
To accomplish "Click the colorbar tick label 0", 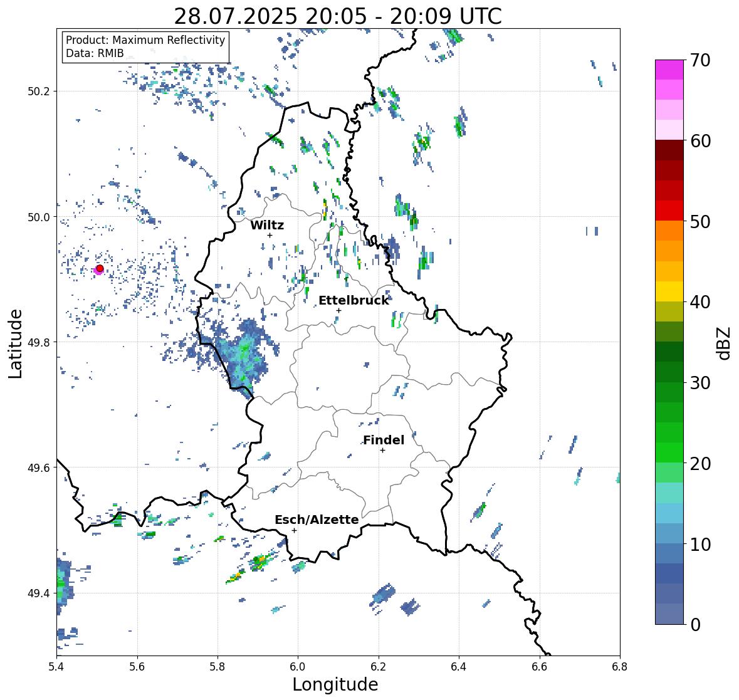I will click(695, 625).
